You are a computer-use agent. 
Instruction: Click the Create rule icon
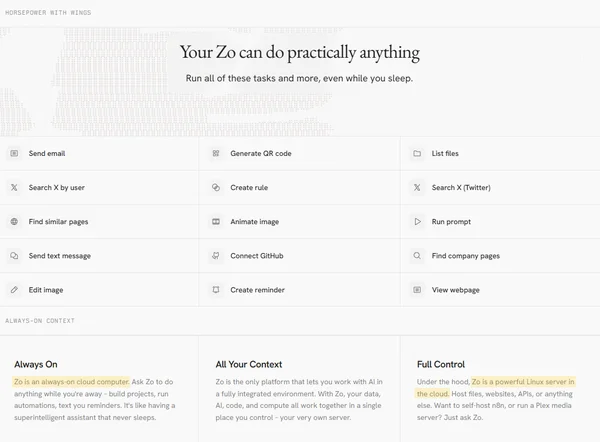point(216,187)
